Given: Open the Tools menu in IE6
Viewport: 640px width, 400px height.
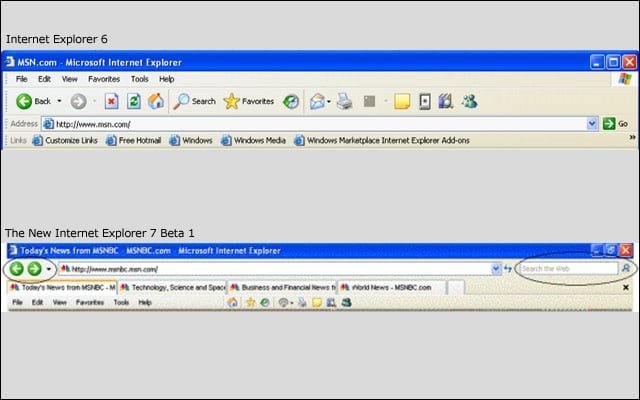Looking at the screenshot, I should pos(140,79).
